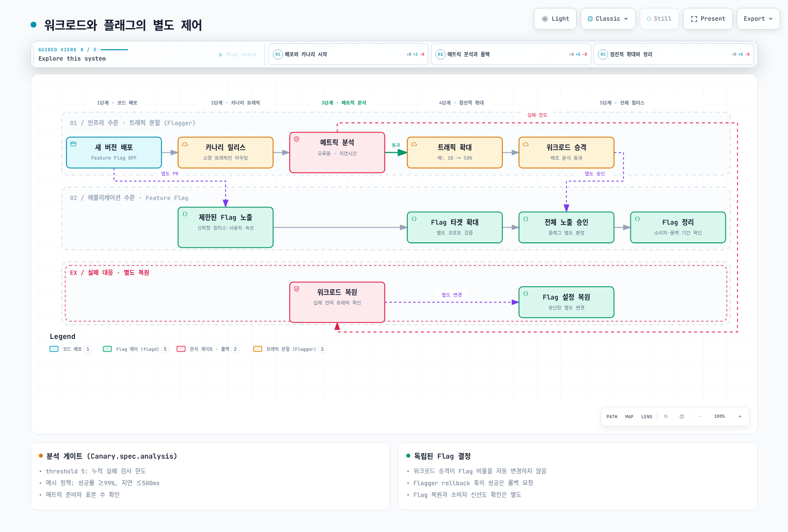Click the 트래픽 분할 (Flagger) orange legend swatch

[258, 349]
